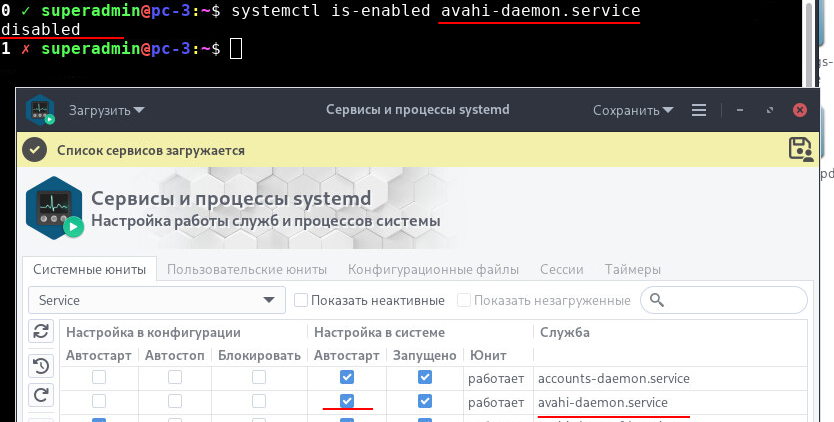Click the terminal window scrollbar
The height and width of the screenshot is (422, 834).
[x=810, y=43]
